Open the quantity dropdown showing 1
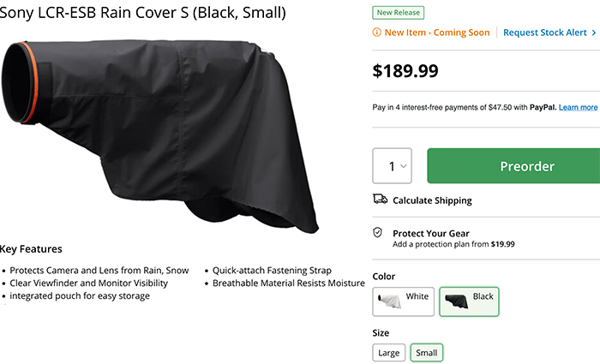 [x=393, y=166]
